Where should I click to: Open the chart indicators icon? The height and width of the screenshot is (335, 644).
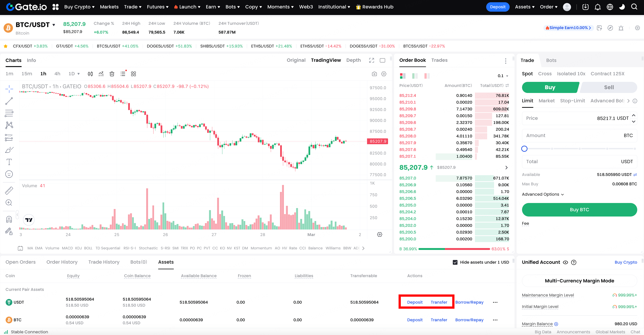(101, 74)
